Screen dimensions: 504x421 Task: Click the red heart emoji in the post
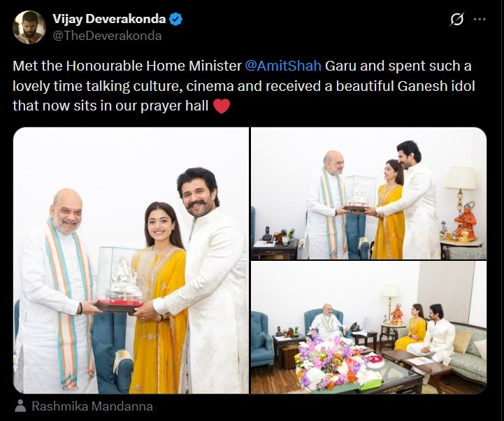pos(222,106)
